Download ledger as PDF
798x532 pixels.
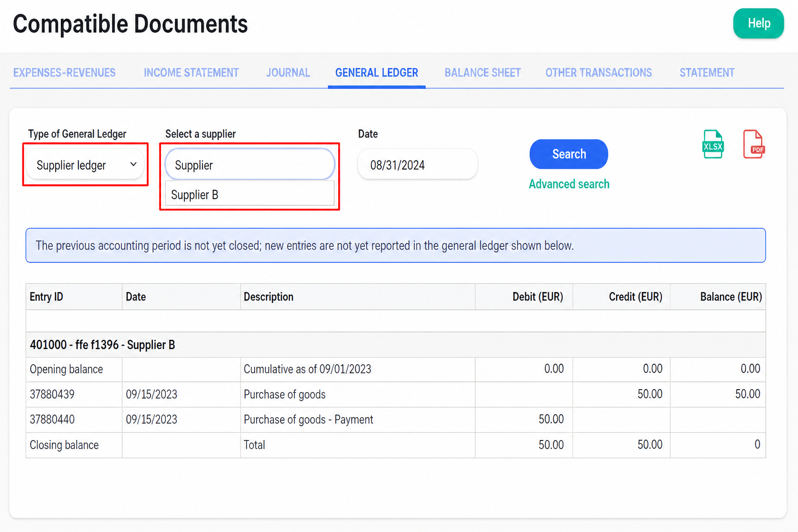coord(753,144)
